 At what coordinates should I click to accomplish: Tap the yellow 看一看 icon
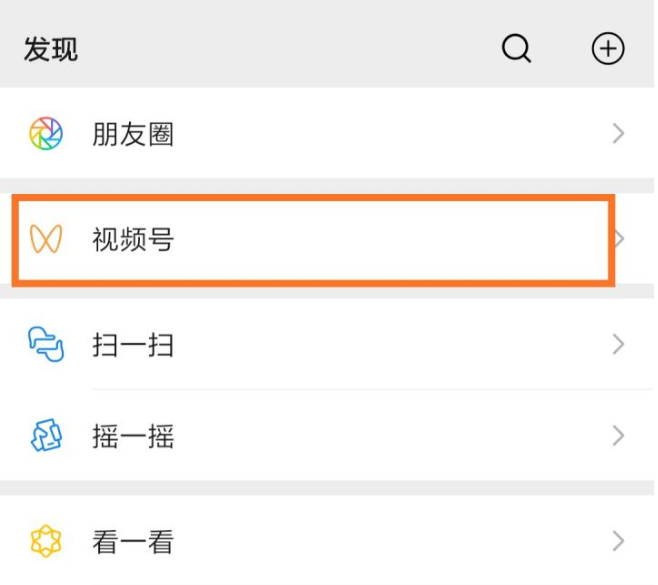46,542
